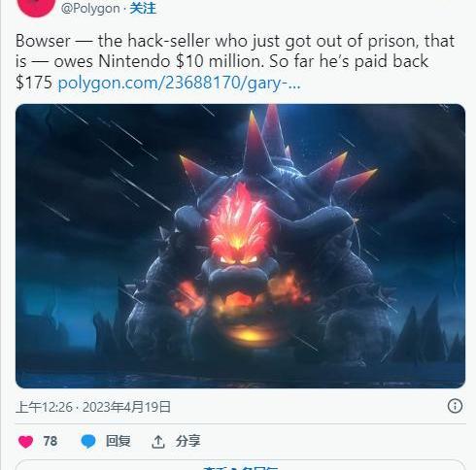
Task: Open the polygon.com/23688170 article link
Action: 179,84
